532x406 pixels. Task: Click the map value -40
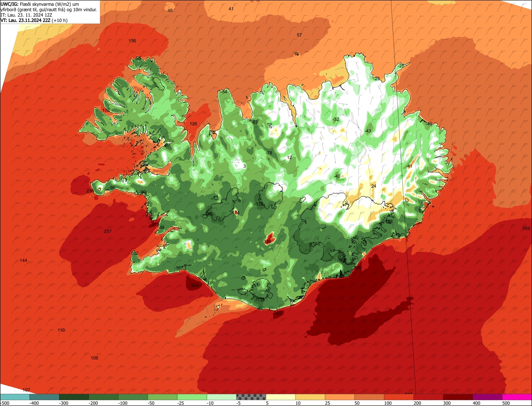(x=337, y=176)
